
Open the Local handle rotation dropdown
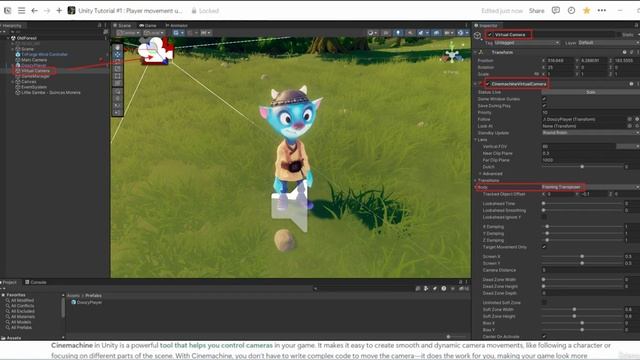coord(154,33)
